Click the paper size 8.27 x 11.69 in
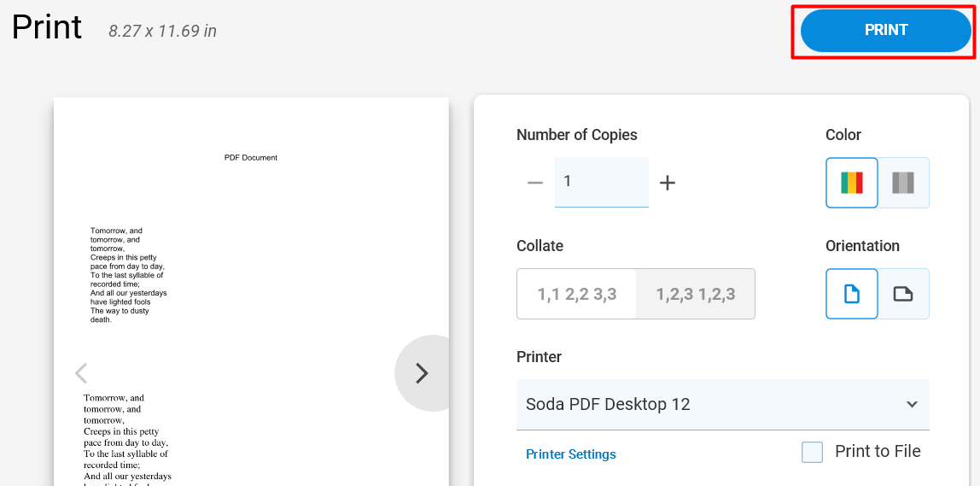Image resolution: width=980 pixels, height=486 pixels. click(x=162, y=31)
